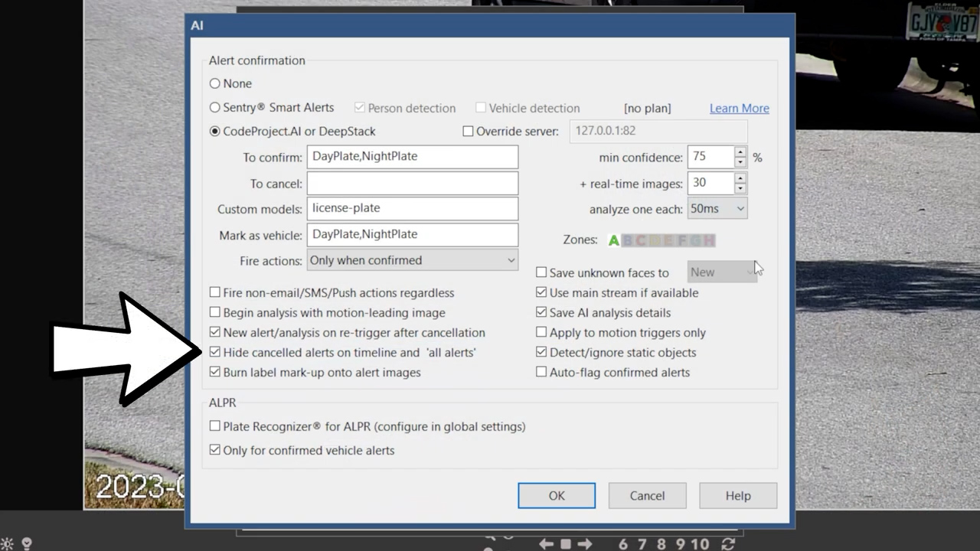980x551 pixels.
Task: Click the Custom models text field
Action: (412, 208)
